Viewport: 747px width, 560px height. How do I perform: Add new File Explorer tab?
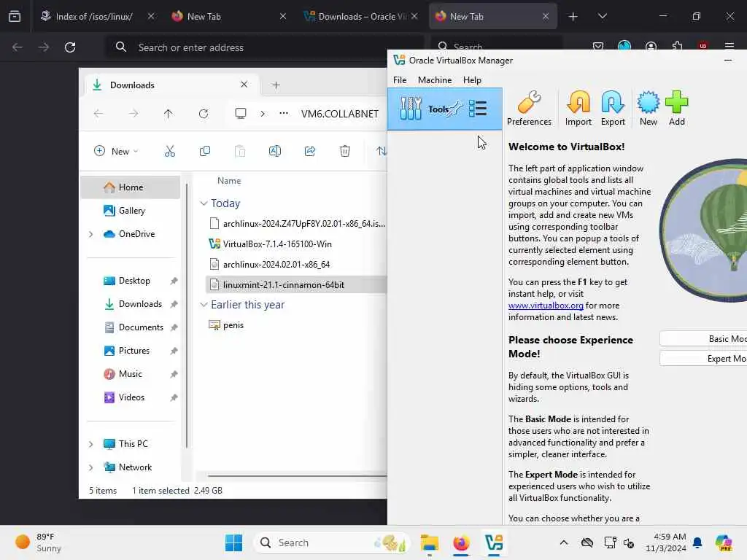(276, 85)
